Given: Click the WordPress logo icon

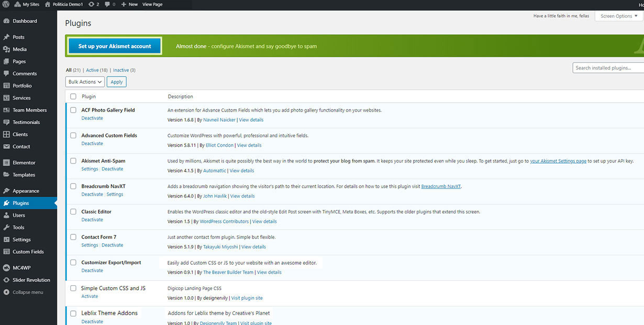Looking at the screenshot, I should click(6, 4).
